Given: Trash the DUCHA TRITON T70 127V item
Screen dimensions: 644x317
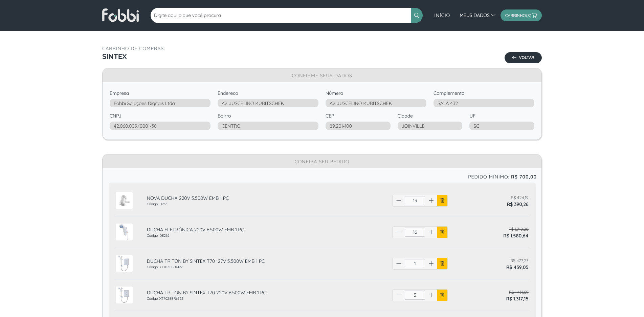Looking at the screenshot, I should click(x=442, y=263).
